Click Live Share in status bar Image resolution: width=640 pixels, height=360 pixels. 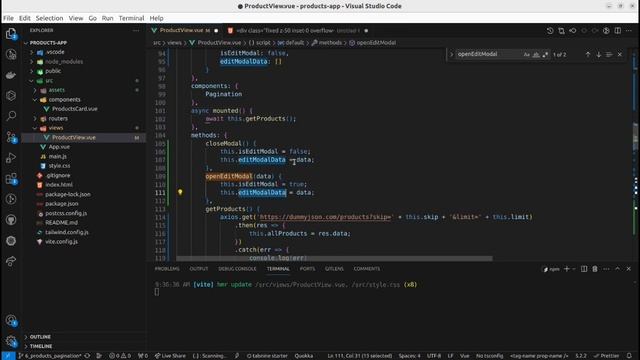tap(170, 356)
